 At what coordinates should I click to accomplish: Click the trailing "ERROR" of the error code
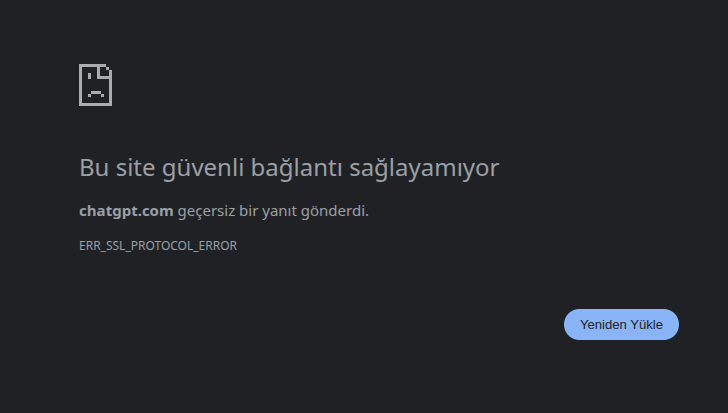218,245
